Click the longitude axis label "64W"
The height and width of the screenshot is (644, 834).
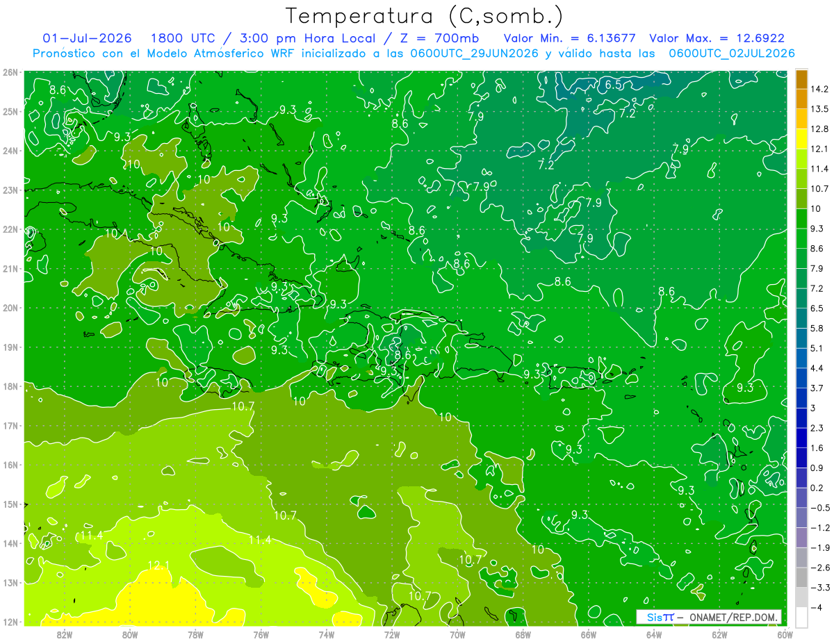pyautogui.click(x=654, y=634)
